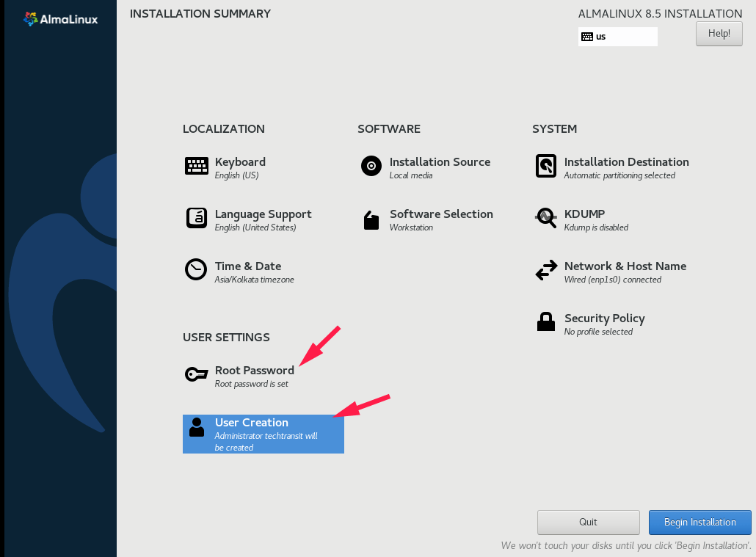Click the us keyboard layout field
The image size is (756, 557).
[617, 37]
